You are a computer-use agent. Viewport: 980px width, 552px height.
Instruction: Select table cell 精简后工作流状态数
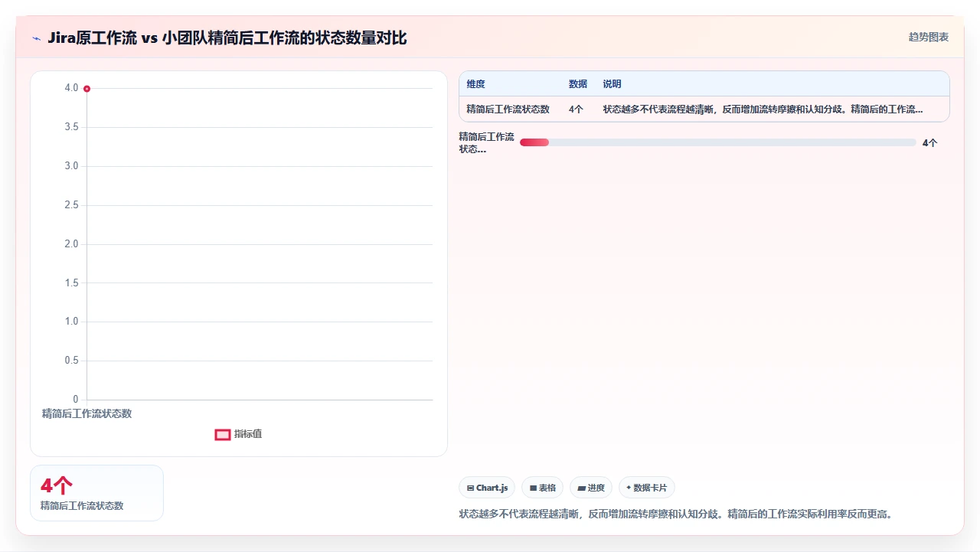point(508,109)
